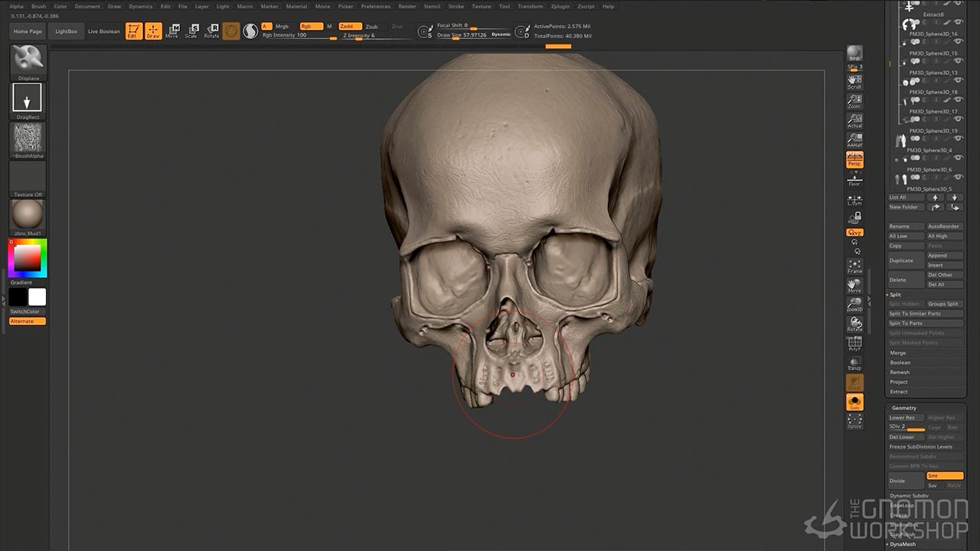Click the LightBox button

tap(67, 31)
